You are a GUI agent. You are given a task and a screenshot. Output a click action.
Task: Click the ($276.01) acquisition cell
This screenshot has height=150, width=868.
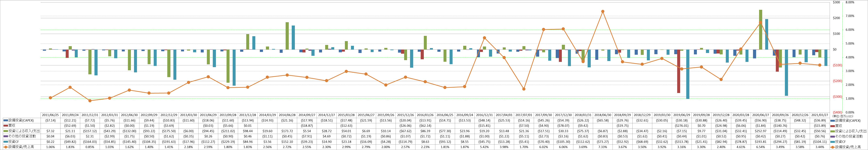[x=682, y=126]
